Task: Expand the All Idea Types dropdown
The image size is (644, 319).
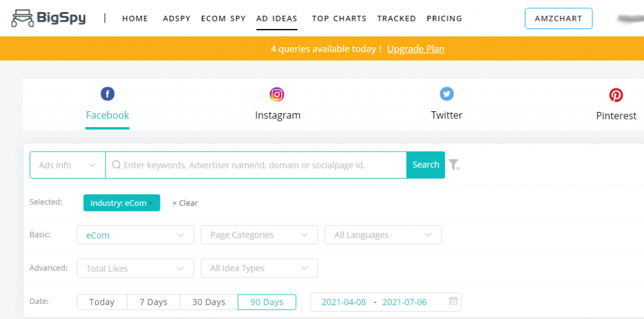Action: click(x=259, y=269)
